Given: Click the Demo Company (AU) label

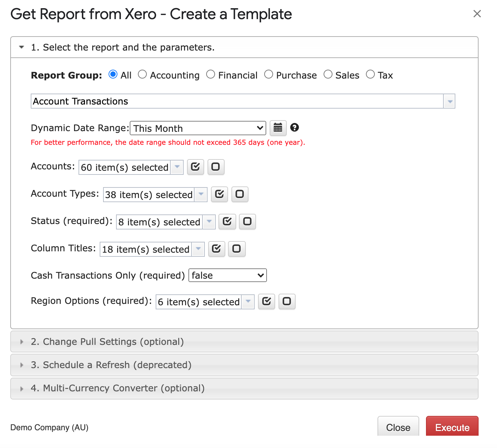Looking at the screenshot, I should (49, 428).
